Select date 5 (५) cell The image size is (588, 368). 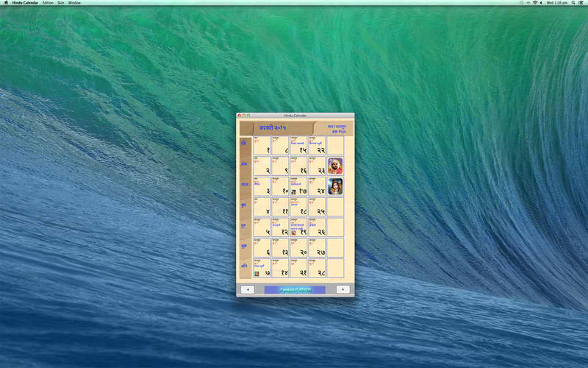pyautogui.click(x=262, y=227)
